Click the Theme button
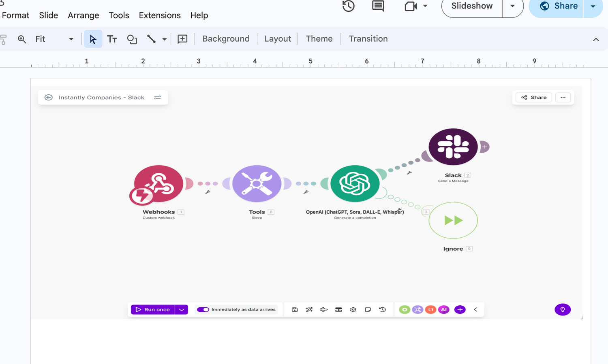Viewport: 608px width, 364px height. coord(319,39)
